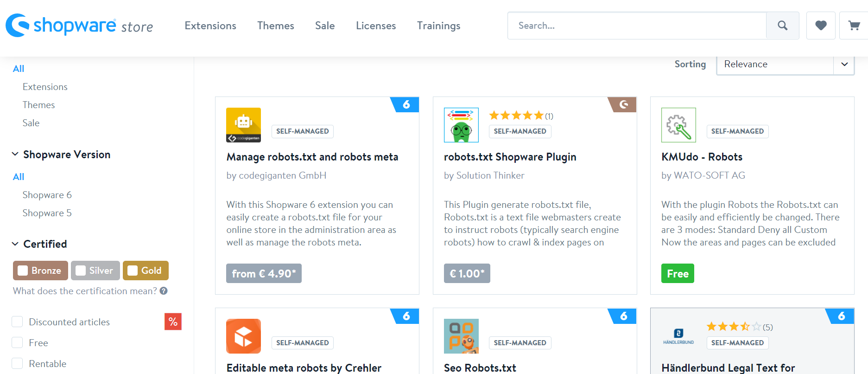The image size is (868, 374).
Task: Click the search magnifier button
Action: [x=782, y=26]
